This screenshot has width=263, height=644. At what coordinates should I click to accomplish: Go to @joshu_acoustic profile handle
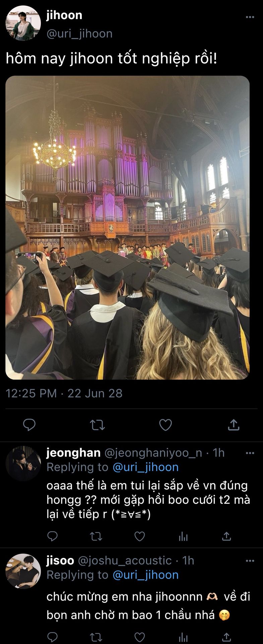[125, 560]
